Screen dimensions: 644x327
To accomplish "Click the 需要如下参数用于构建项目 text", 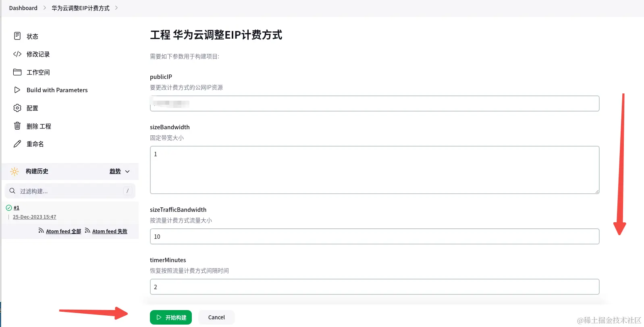I will (185, 56).
